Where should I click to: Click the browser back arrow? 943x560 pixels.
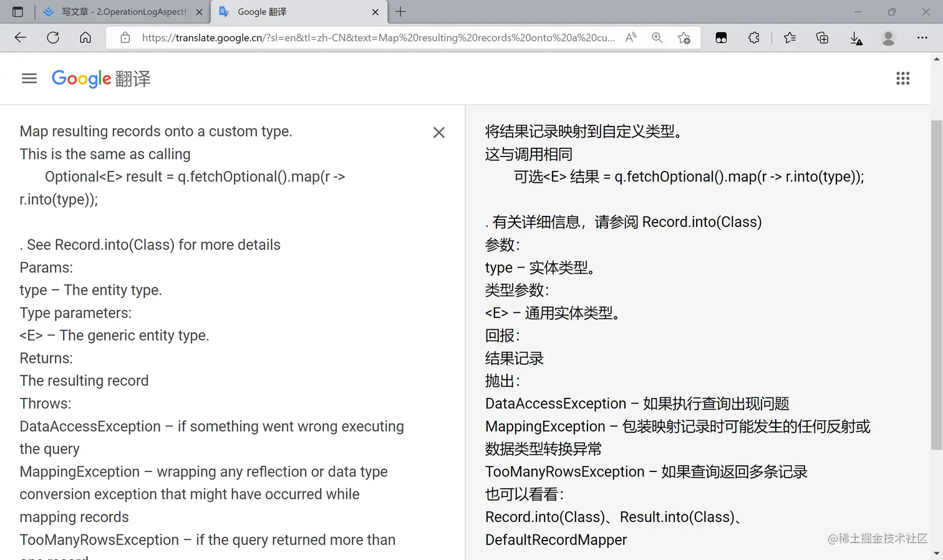point(21,37)
